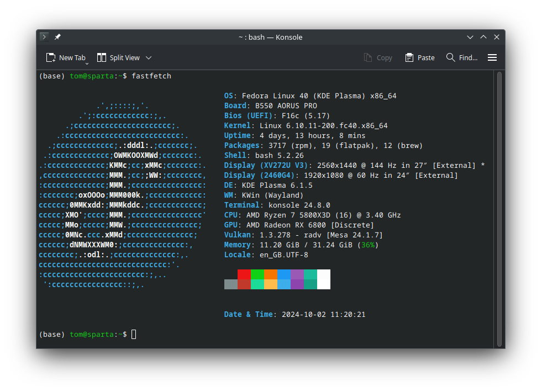
Task: Click the Locale value 'en_GB.UTF-8'
Action: (284, 255)
